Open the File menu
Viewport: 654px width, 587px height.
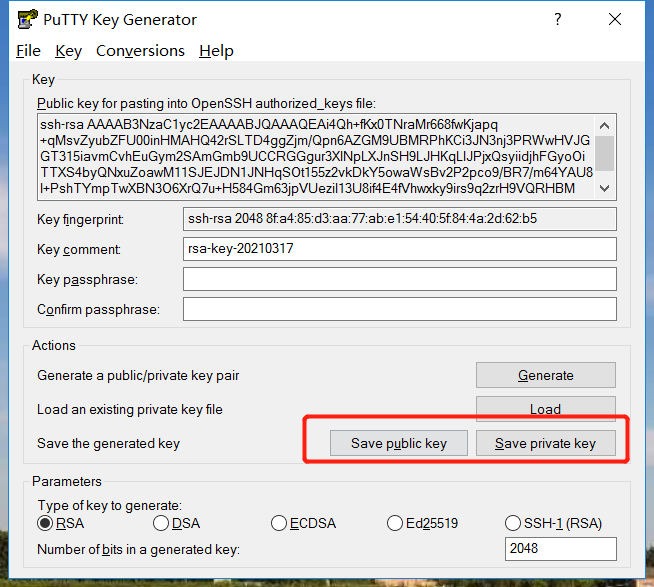[x=28, y=51]
